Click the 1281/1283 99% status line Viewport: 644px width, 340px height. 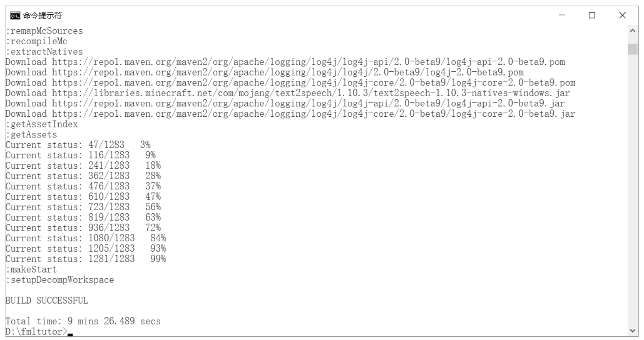coord(85,259)
